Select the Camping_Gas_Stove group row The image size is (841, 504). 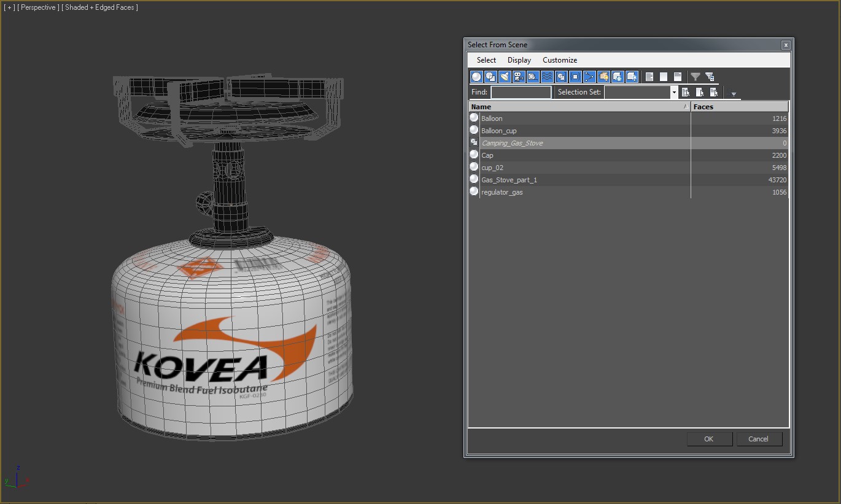[x=628, y=143]
